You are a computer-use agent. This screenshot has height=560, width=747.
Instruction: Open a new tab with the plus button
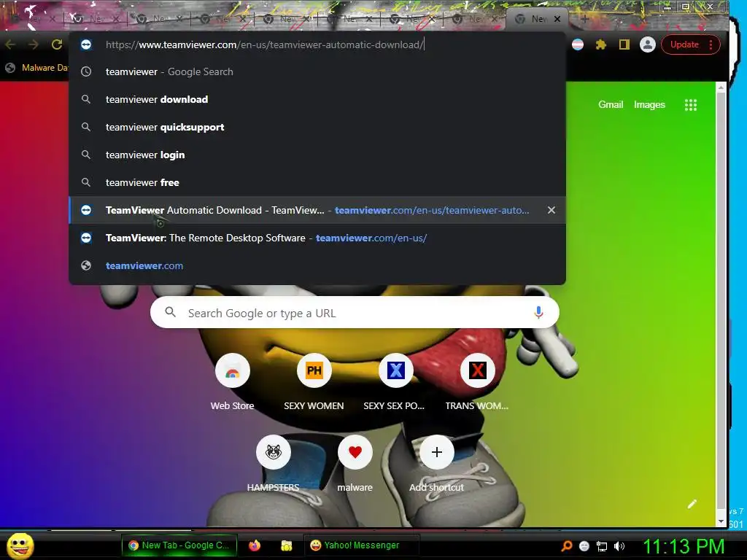[x=584, y=19]
